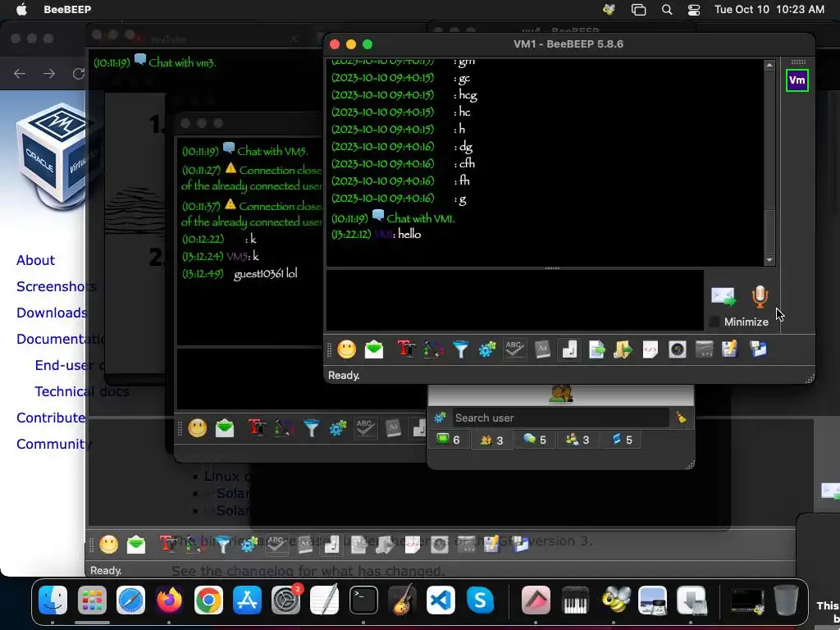Open Skype from the Dock
The image size is (840, 630).
click(480, 600)
